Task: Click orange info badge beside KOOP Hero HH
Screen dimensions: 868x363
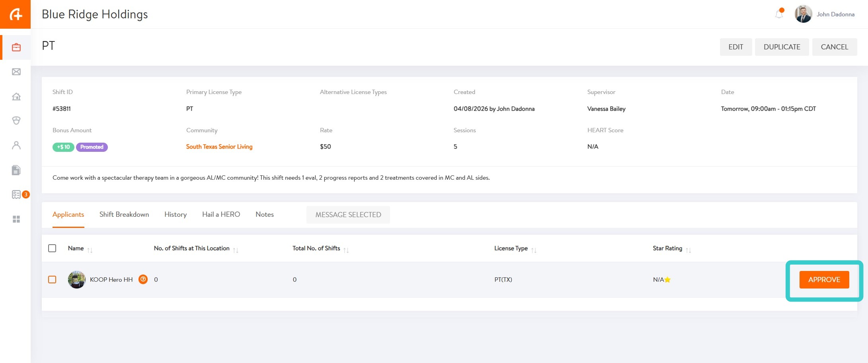Action: 143,279
